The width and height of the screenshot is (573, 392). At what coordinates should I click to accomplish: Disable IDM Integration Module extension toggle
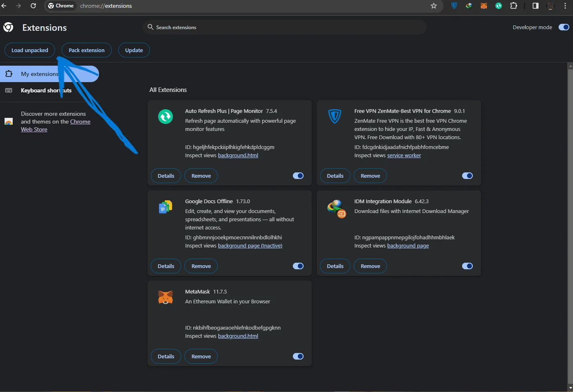pos(467,266)
